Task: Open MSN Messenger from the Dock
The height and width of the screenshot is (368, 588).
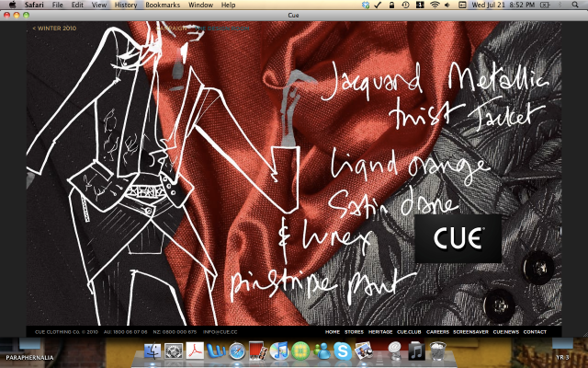Action: click(322, 351)
